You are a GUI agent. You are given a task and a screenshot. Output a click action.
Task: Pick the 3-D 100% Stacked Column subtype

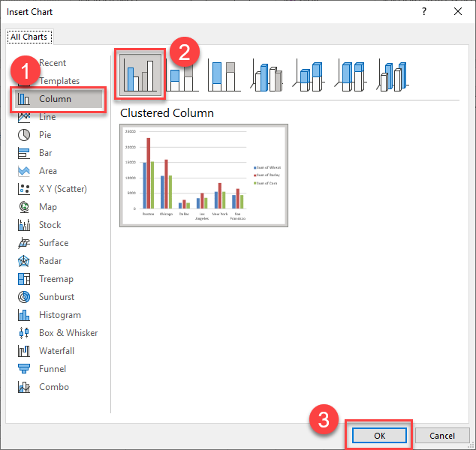pyautogui.click(x=351, y=75)
